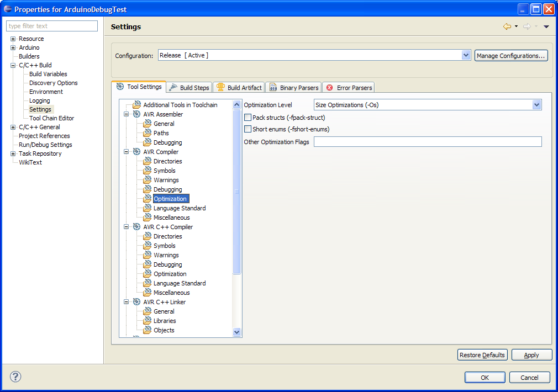
Task: Click the Other Optimization Flags field
Action: [427, 142]
